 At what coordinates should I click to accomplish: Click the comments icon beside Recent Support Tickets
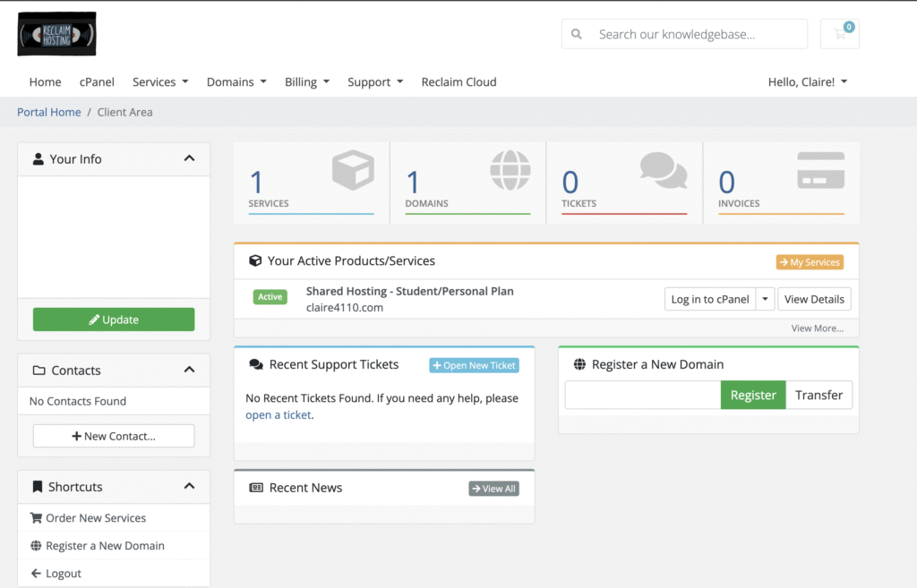[x=256, y=365]
